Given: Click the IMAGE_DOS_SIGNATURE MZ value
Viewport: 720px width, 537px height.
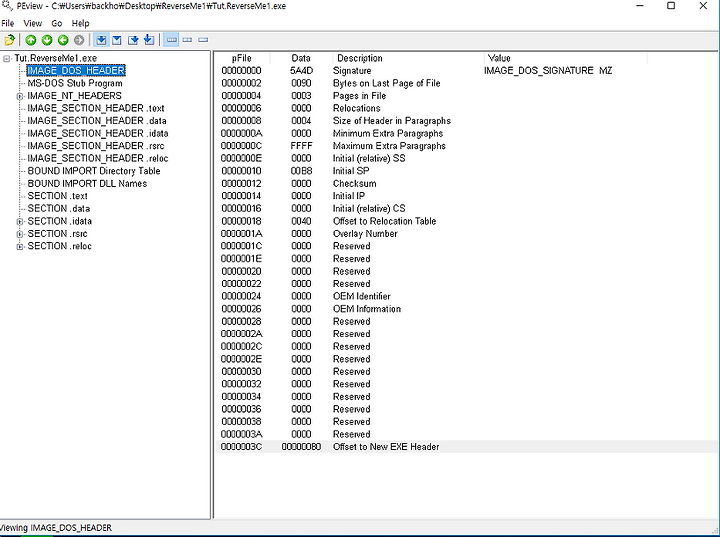Looking at the screenshot, I should (x=548, y=71).
